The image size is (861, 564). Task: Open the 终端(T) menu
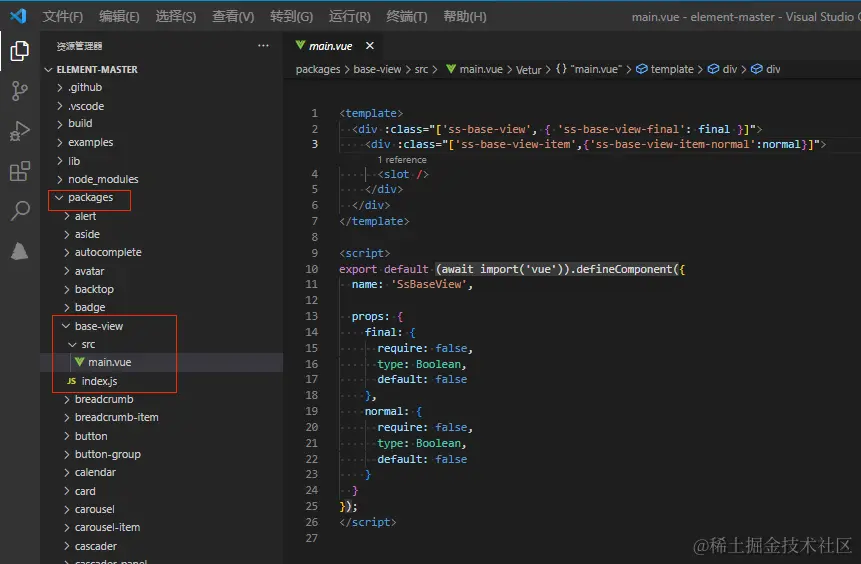(407, 16)
